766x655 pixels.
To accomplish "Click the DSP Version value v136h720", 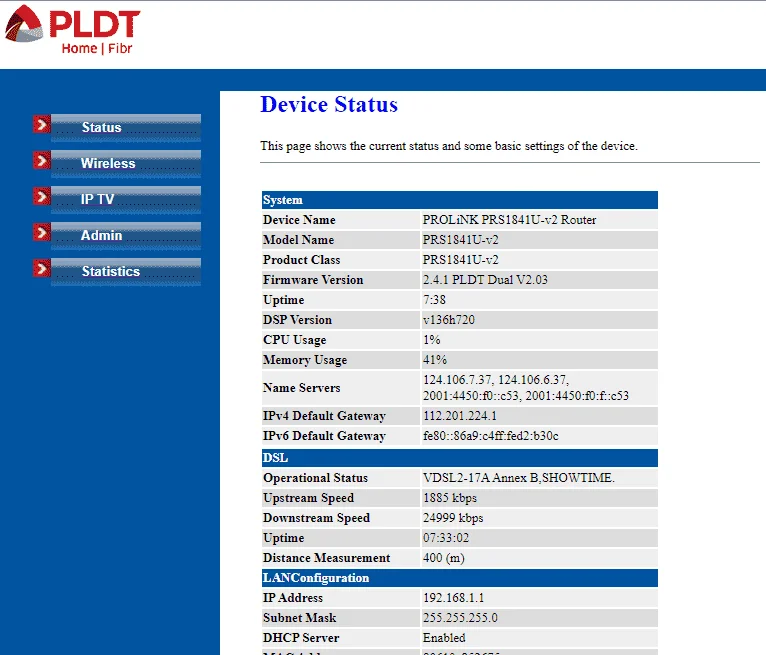I will coord(448,320).
